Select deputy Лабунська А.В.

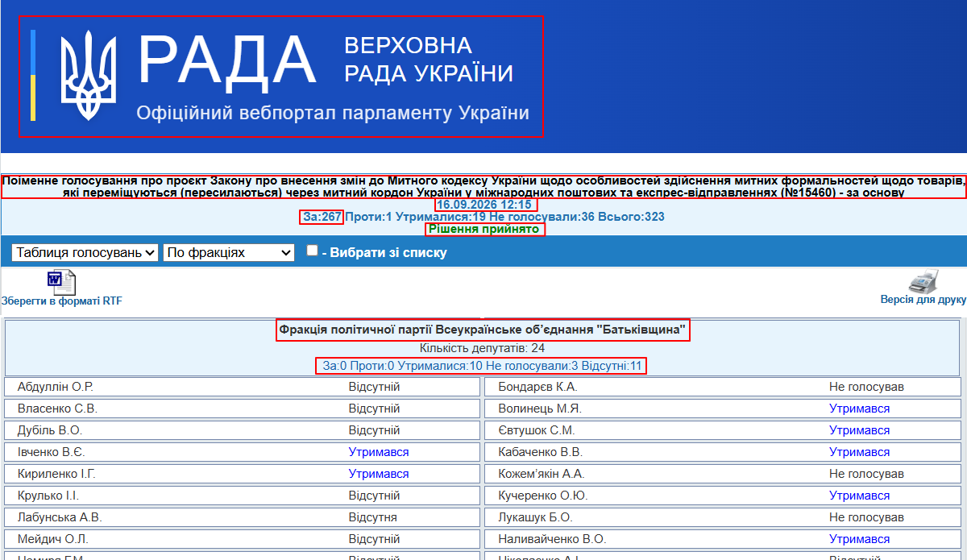point(60,517)
